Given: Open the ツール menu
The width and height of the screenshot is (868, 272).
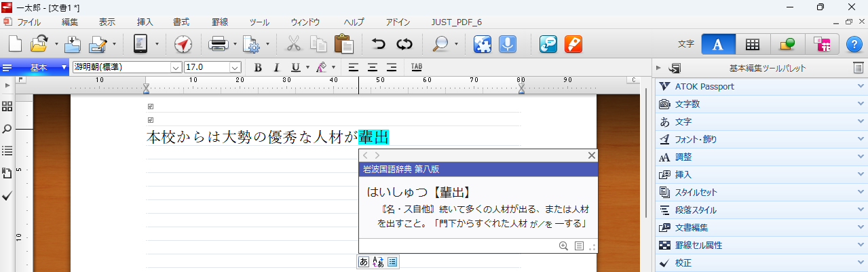Looking at the screenshot, I should (x=259, y=22).
